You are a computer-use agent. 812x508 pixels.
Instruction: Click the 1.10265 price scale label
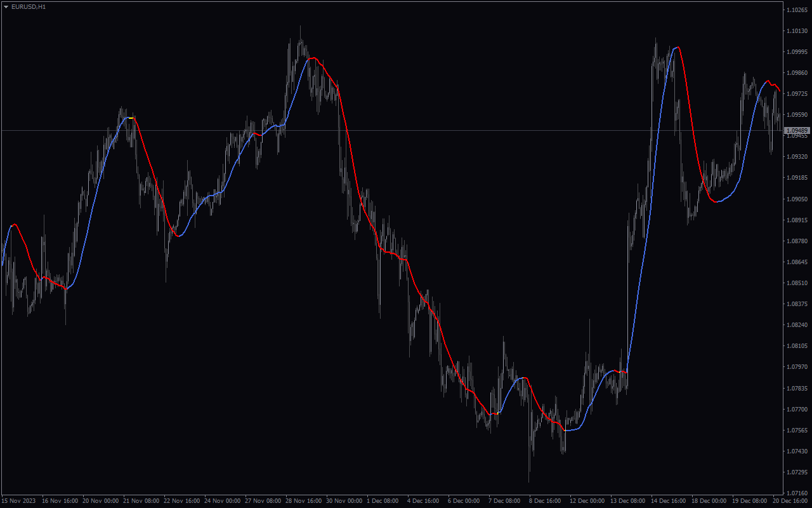[x=797, y=10]
